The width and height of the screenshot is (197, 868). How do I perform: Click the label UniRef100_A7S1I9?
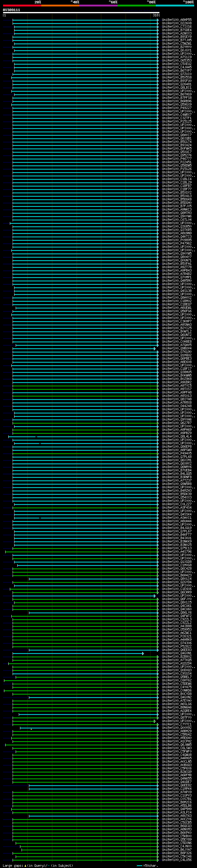177,57
